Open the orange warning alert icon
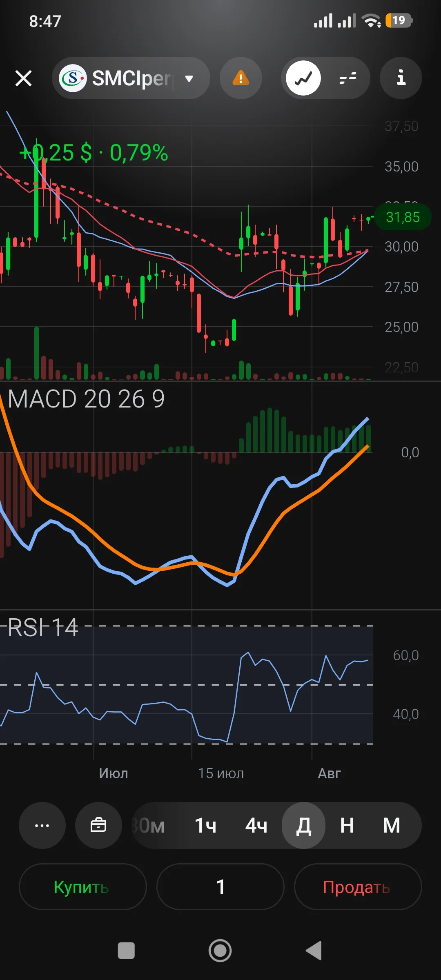Image resolution: width=441 pixels, height=980 pixels. (x=241, y=78)
